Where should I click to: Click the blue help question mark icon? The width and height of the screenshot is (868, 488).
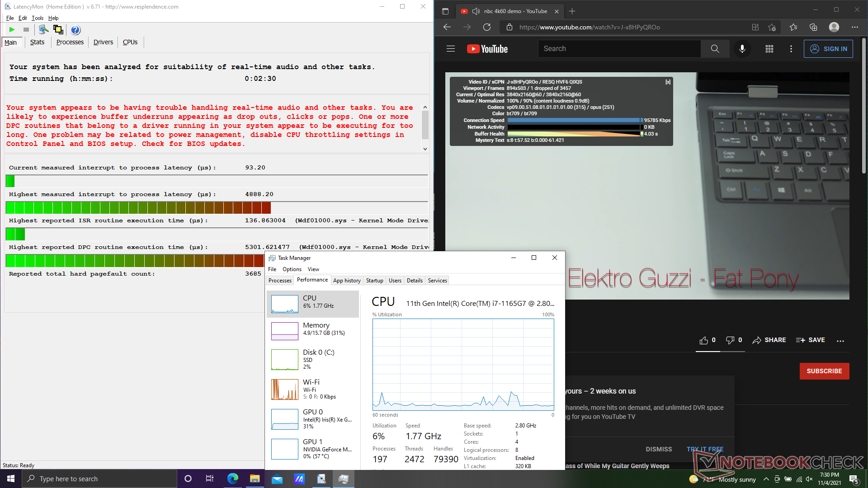75,30
